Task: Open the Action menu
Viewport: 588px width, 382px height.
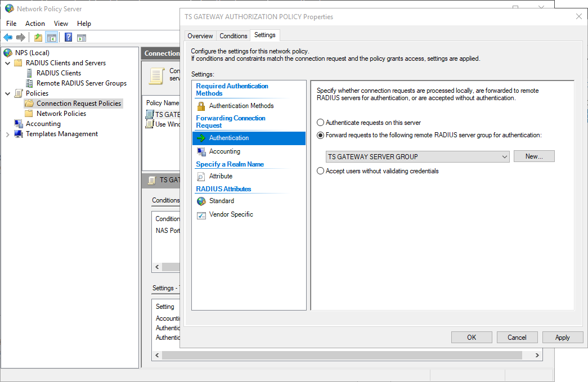Action: pos(35,23)
